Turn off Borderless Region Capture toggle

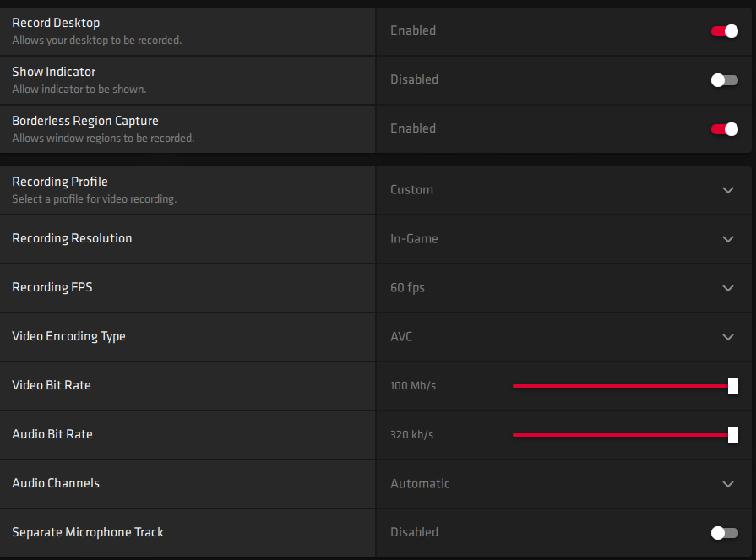tap(724, 129)
